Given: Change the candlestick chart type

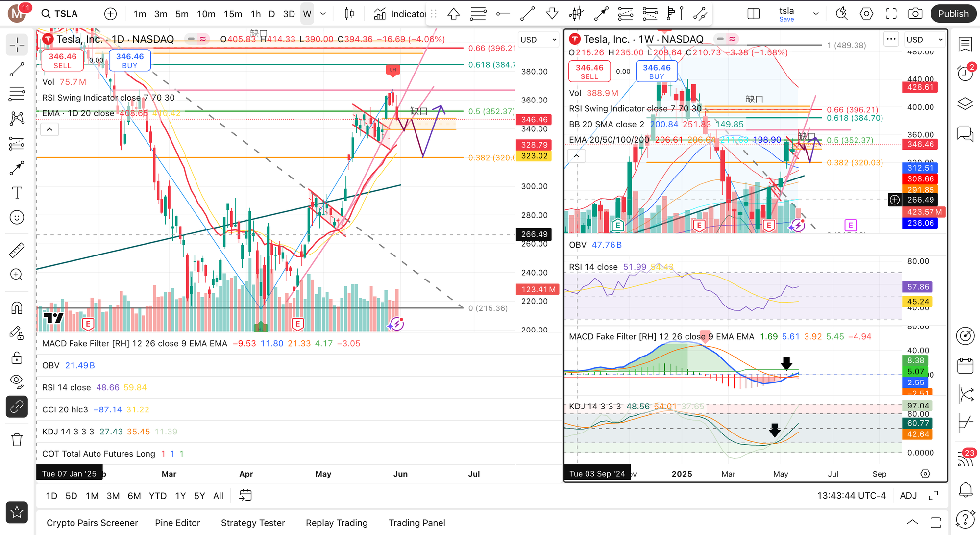Looking at the screenshot, I should 349,14.
